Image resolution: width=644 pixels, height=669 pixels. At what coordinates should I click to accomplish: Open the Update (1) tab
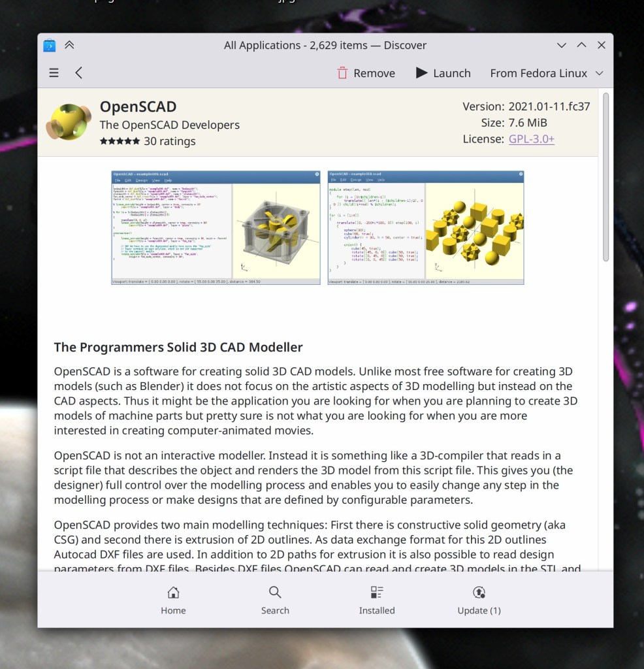[x=479, y=598]
